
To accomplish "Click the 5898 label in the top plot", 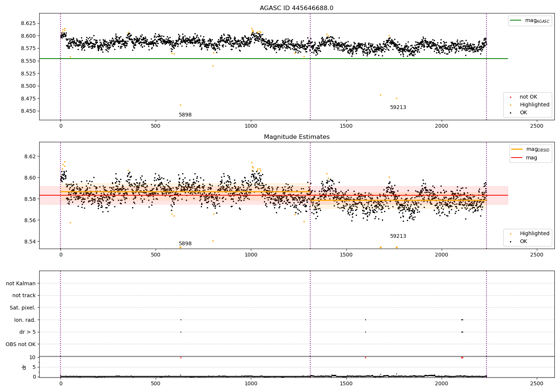I will pyautogui.click(x=185, y=115).
